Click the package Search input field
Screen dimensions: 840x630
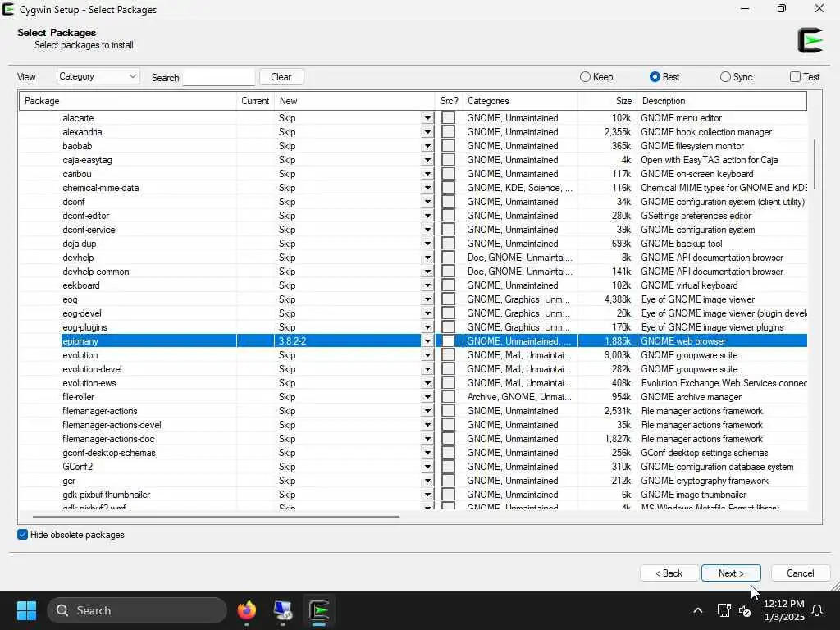tap(218, 77)
